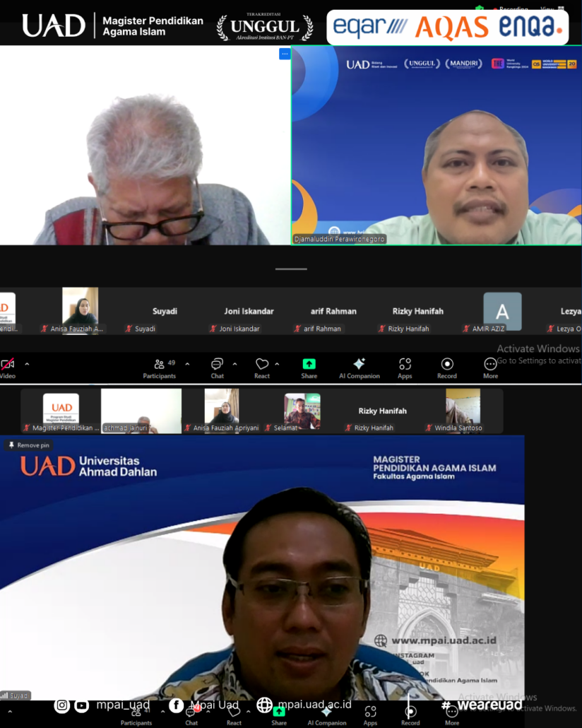
Task: Open AI Companion in upper toolbar
Action: coord(360,369)
